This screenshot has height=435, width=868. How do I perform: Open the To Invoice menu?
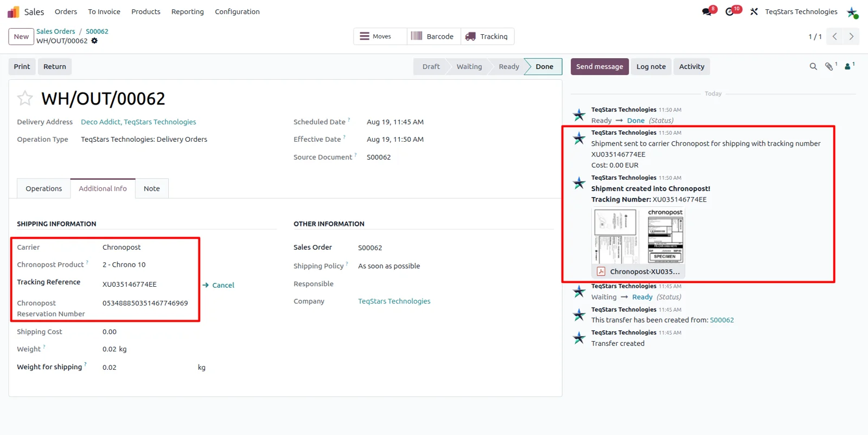(104, 11)
